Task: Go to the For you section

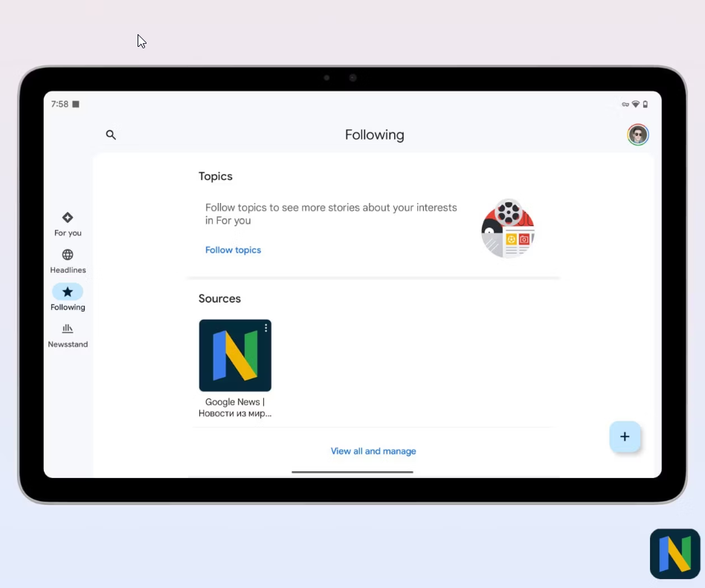Action: [x=68, y=223]
